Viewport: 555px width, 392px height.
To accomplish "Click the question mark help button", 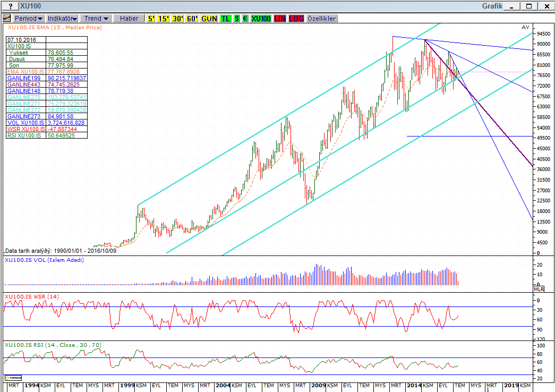I will pyautogui.click(x=10, y=6).
